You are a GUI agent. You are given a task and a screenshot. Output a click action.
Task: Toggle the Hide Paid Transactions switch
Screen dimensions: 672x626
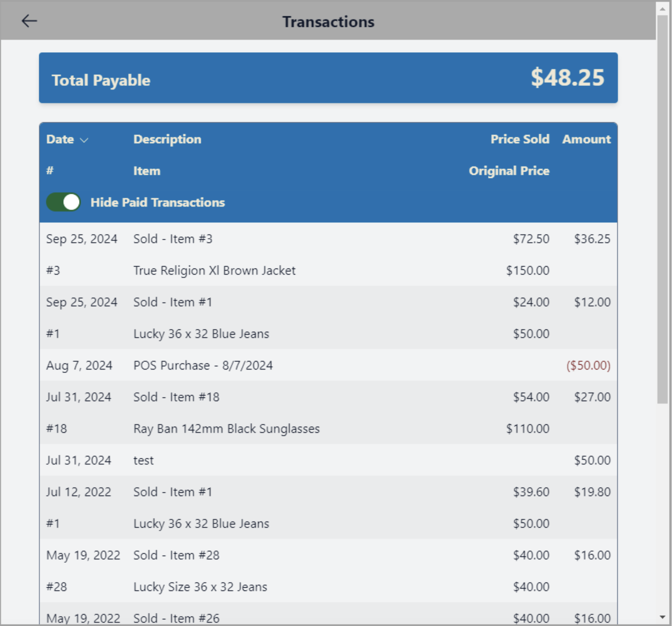tap(63, 202)
